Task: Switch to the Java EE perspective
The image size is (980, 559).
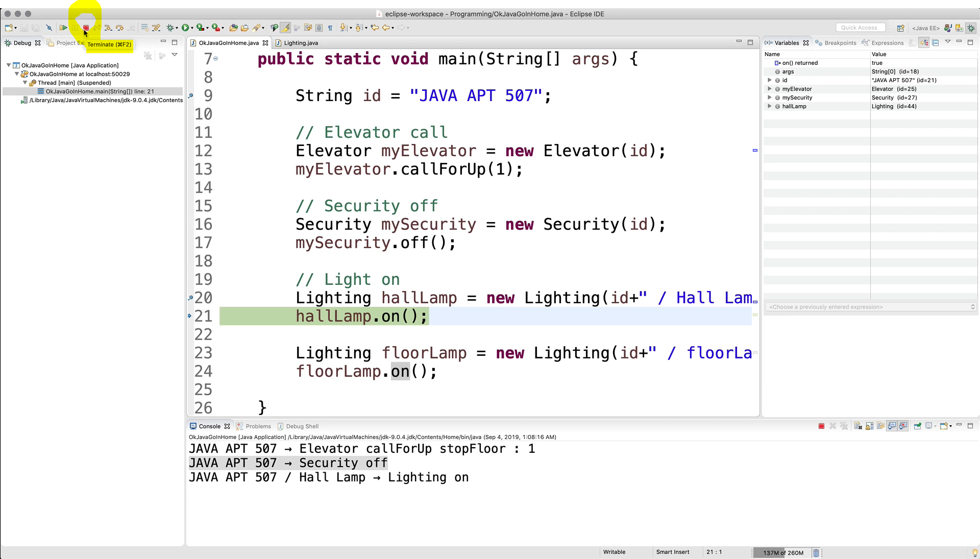Action: [925, 28]
